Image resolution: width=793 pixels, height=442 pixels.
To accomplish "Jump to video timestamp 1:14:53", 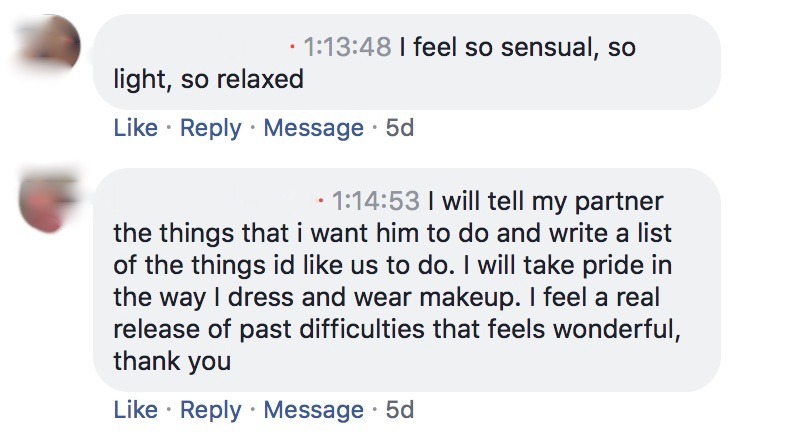I will (374, 201).
